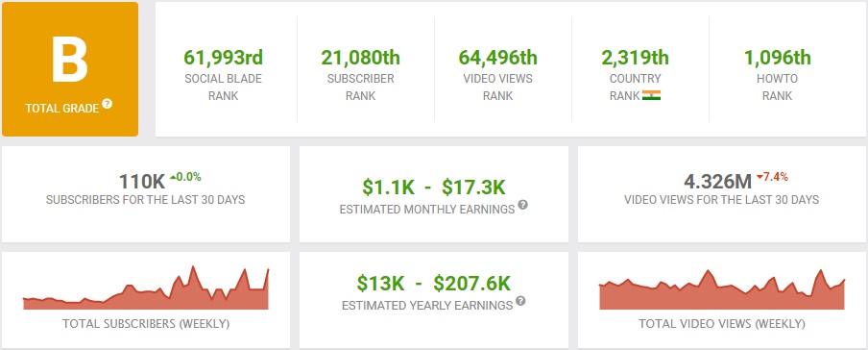The image size is (868, 350).
Task: Click the $1.1K - $17.3K monthly earnings
Action: coord(434,187)
